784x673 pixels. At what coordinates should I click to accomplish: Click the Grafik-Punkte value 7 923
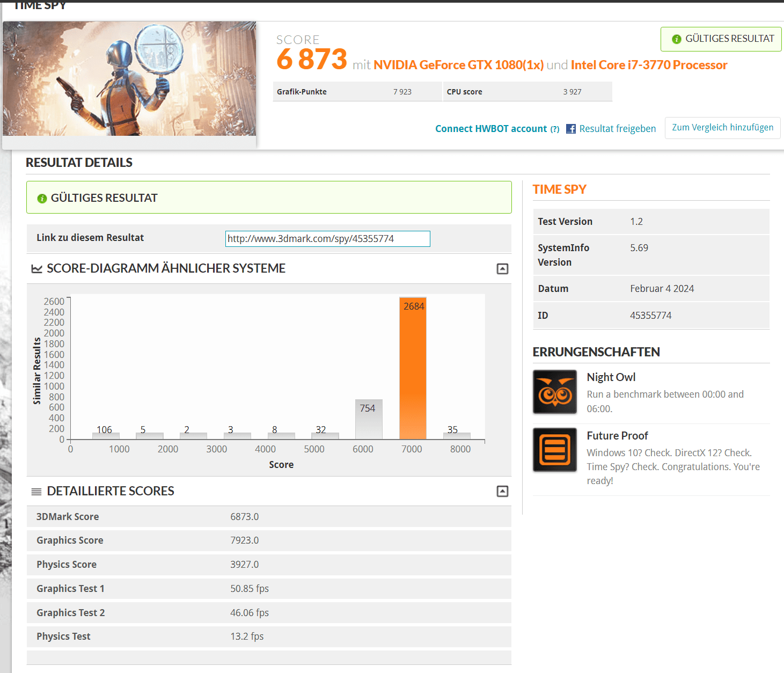pyautogui.click(x=402, y=92)
